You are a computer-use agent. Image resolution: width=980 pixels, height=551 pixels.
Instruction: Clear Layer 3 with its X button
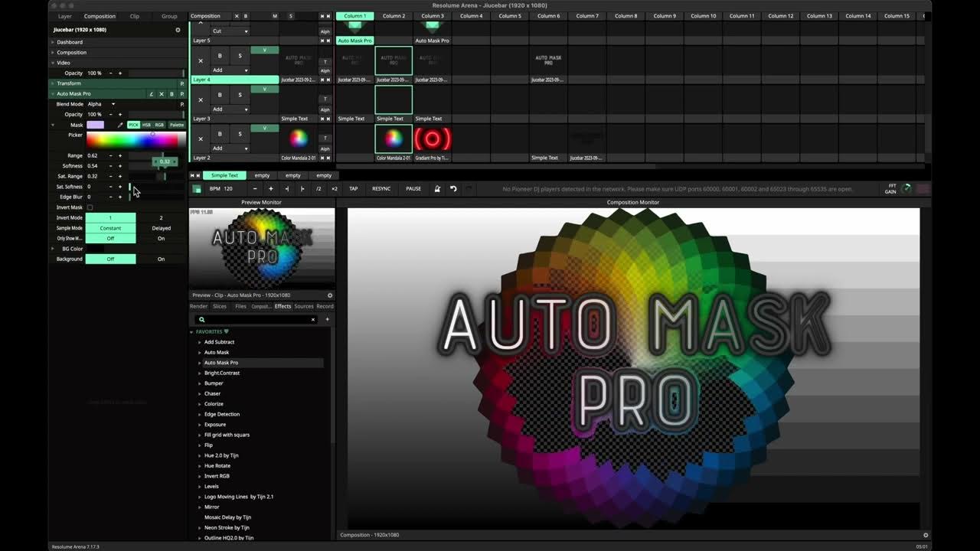pyautogui.click(x=201, y=99)
